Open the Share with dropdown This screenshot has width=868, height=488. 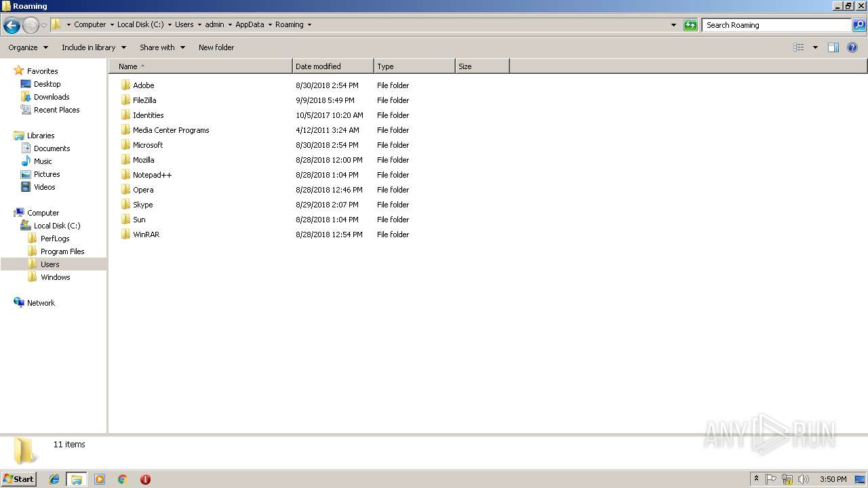pos(162,47)
